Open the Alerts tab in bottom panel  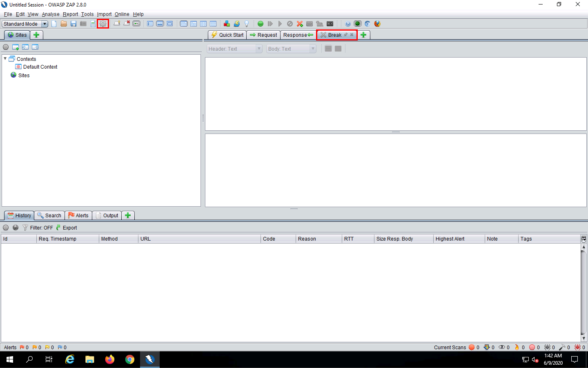click(78, 215)
